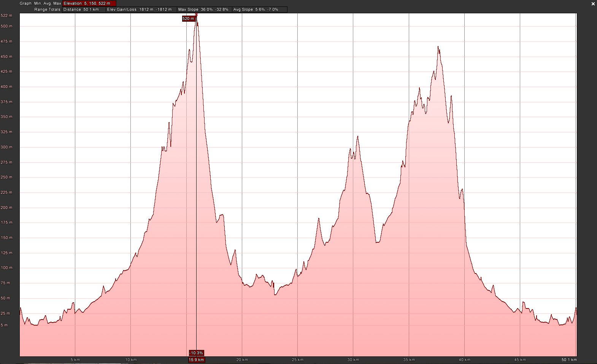Click the 35 km x-axis label
597x364 pixels.
[x=409, y=360]
